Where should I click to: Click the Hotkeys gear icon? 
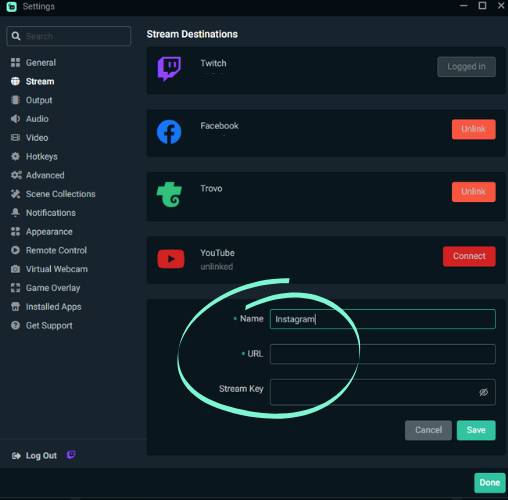click(x=15, y=156)
